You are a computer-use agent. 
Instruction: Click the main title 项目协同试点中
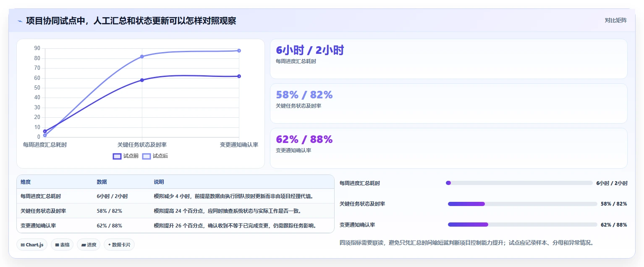(x=131, y=21)
